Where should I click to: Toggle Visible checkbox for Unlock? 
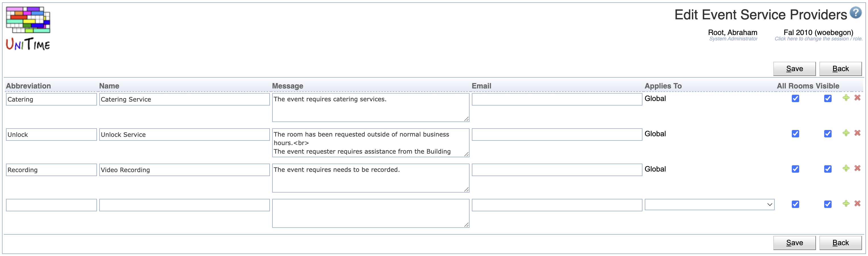pyautogui.click(x=828, y=134)
